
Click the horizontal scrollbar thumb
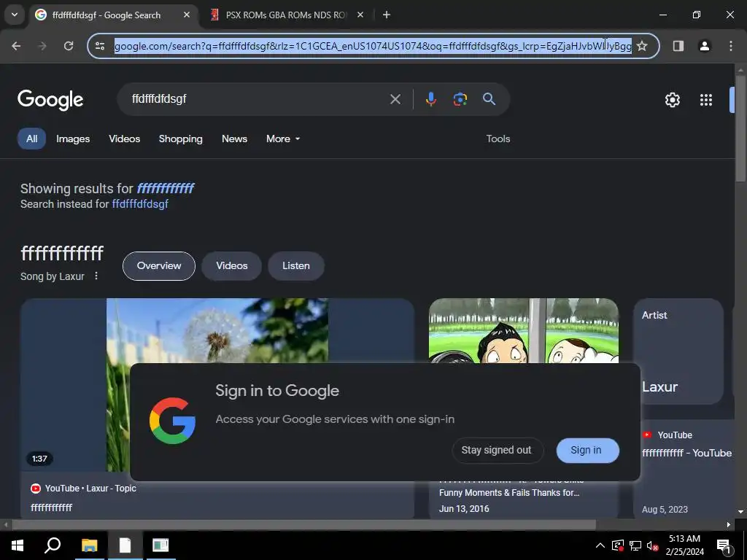click(303, 525)
